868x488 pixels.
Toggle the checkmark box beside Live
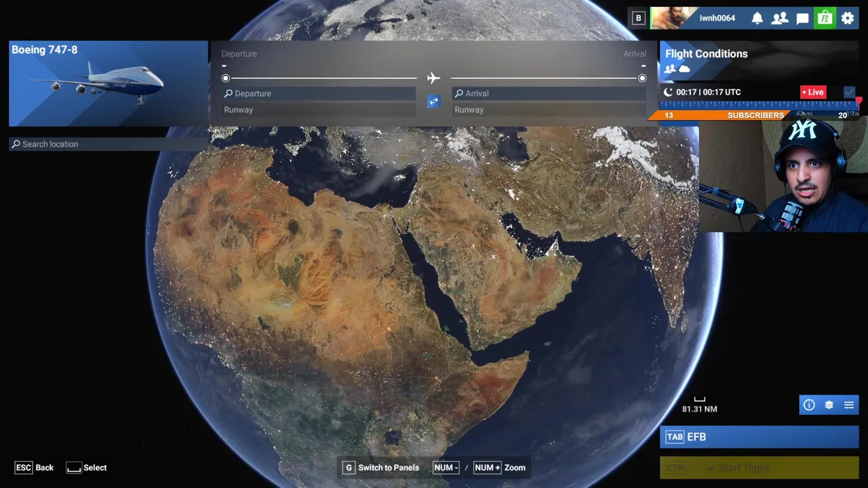coord(849,91)
